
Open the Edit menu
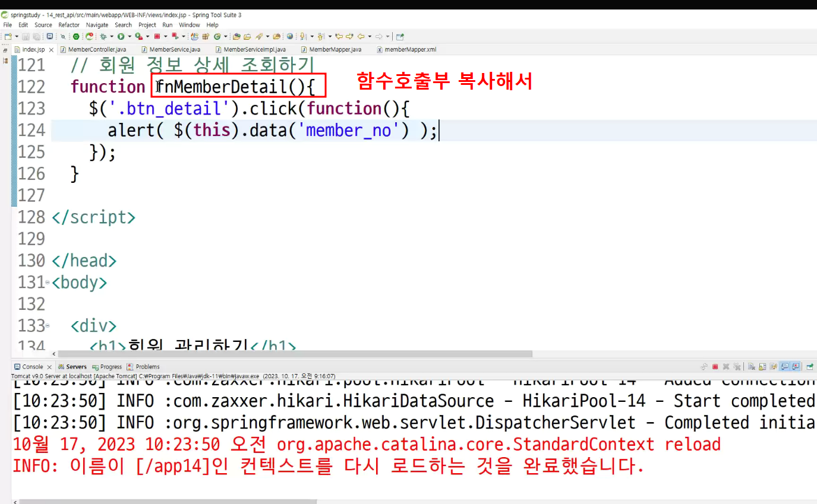tap(23, 25)
